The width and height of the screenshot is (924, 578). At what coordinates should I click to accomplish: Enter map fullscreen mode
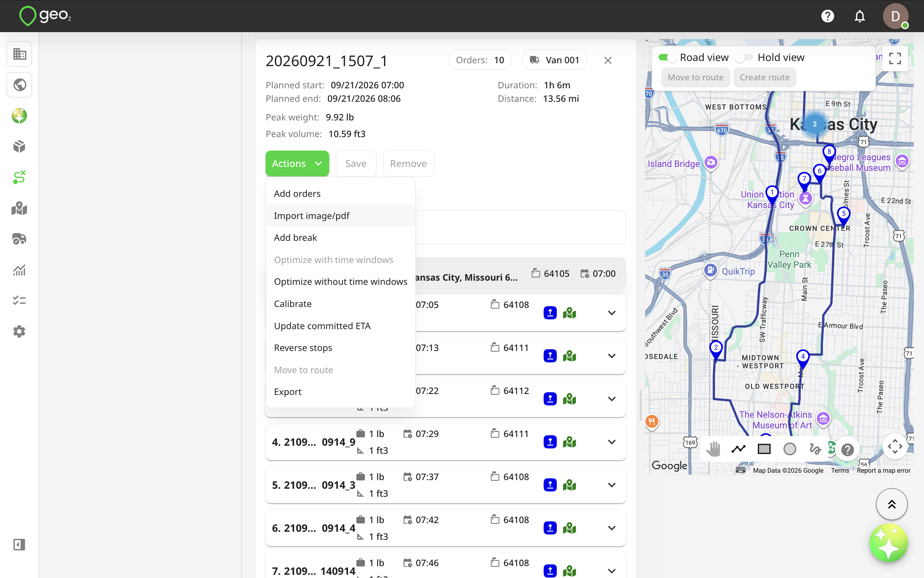[x=895, y=58]
